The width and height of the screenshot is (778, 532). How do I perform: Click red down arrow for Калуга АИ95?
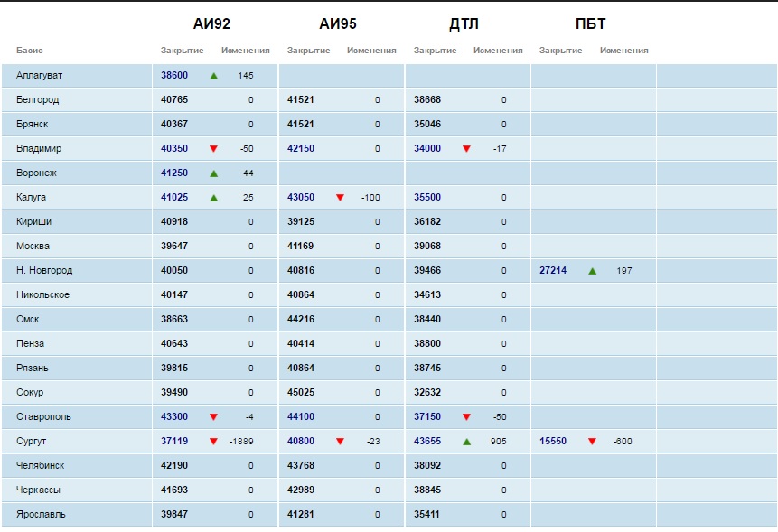click(340, 197)
